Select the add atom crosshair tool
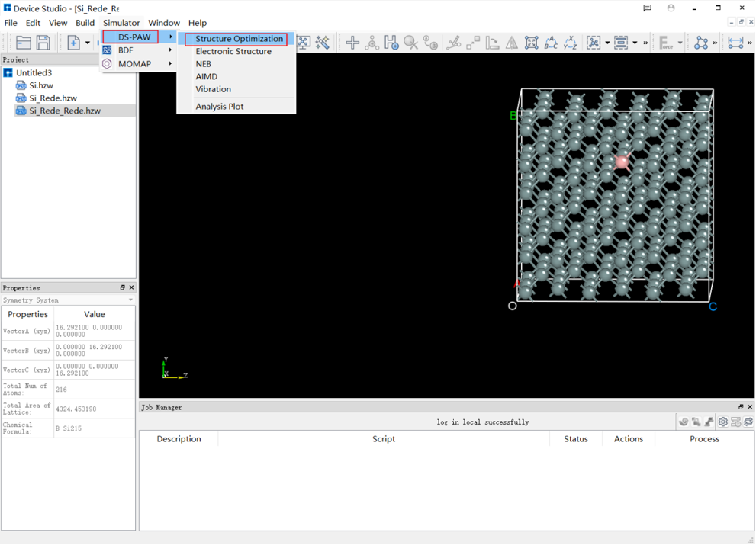Viewport: 756px width, 545px height. (352, 43)
